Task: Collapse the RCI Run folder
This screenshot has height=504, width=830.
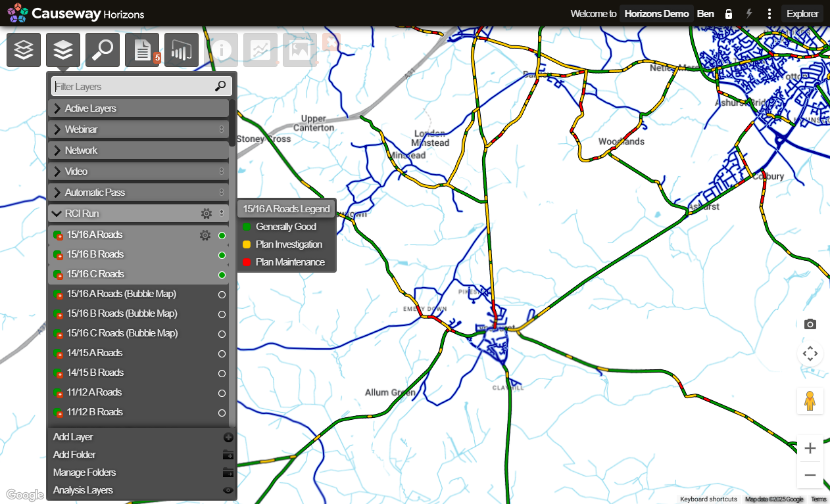Action: (x=57, y=214)
